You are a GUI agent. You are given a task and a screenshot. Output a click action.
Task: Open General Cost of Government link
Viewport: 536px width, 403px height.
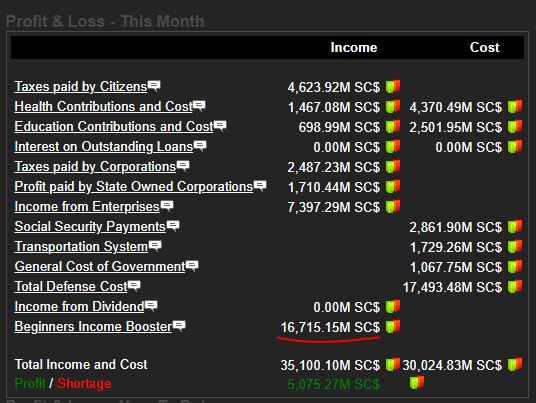[100, 266]
